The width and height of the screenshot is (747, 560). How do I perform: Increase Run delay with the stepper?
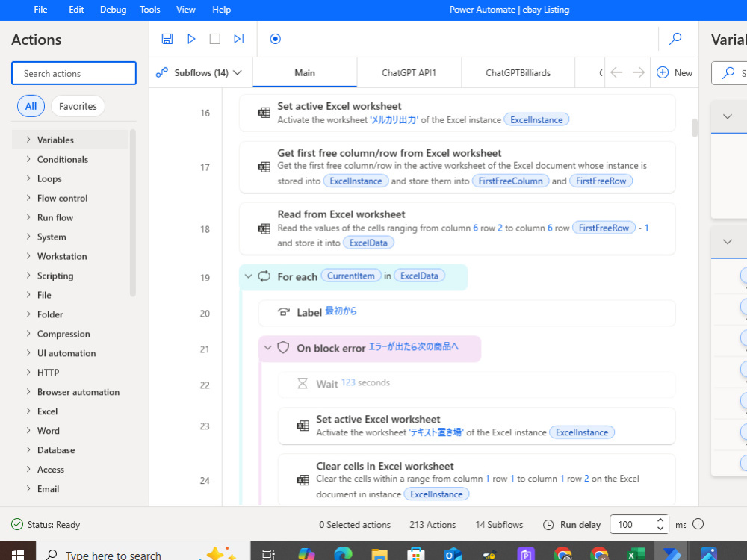tap(659, 520)
